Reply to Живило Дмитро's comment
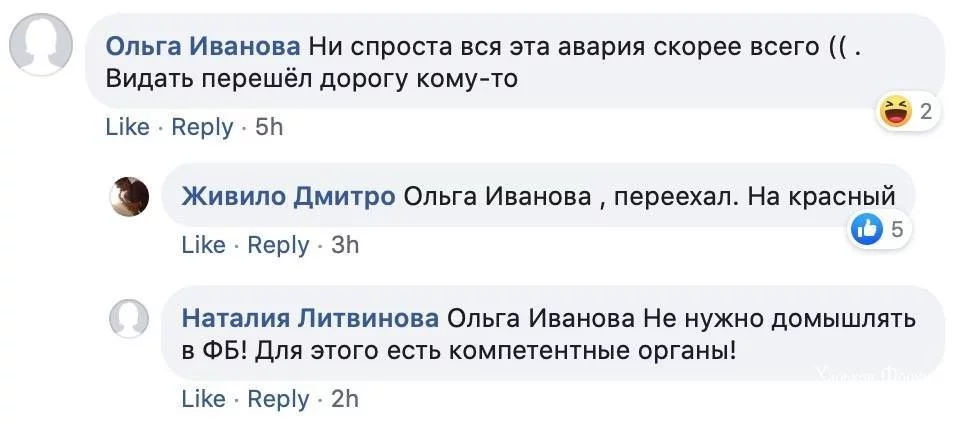Screen dimensions: 956x422 point(278,244)
